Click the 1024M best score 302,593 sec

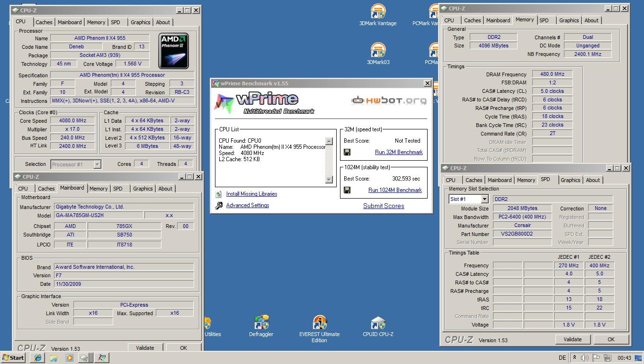tap(406, 179)
